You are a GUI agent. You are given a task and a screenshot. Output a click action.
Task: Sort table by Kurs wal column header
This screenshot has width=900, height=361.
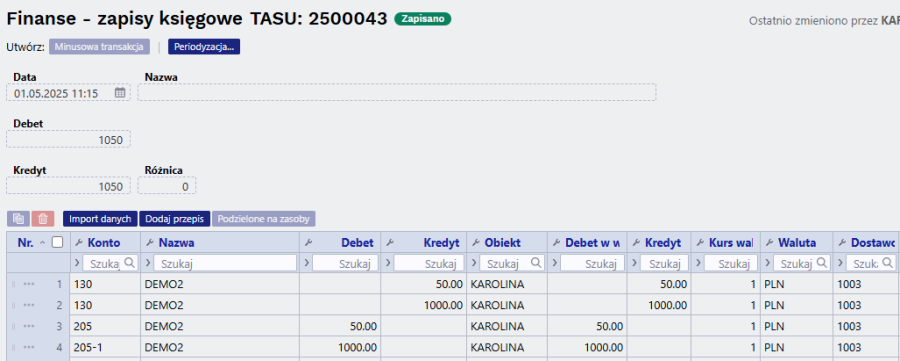coord(731,243)
